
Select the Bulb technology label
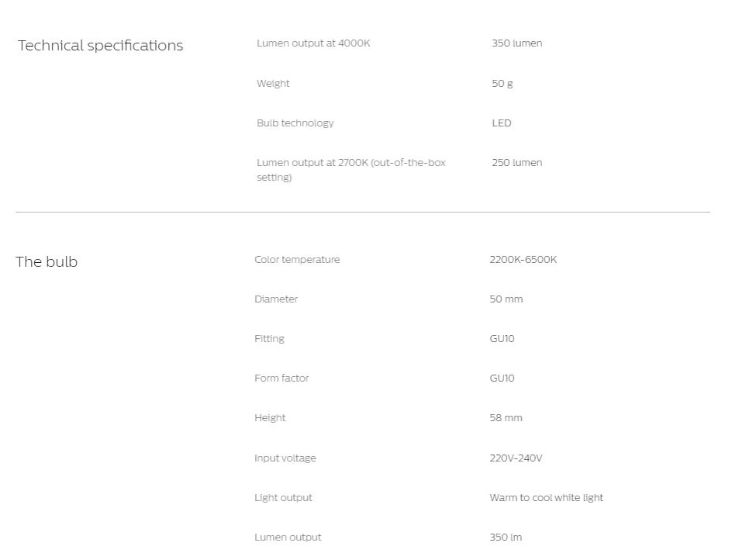point(295,123)
